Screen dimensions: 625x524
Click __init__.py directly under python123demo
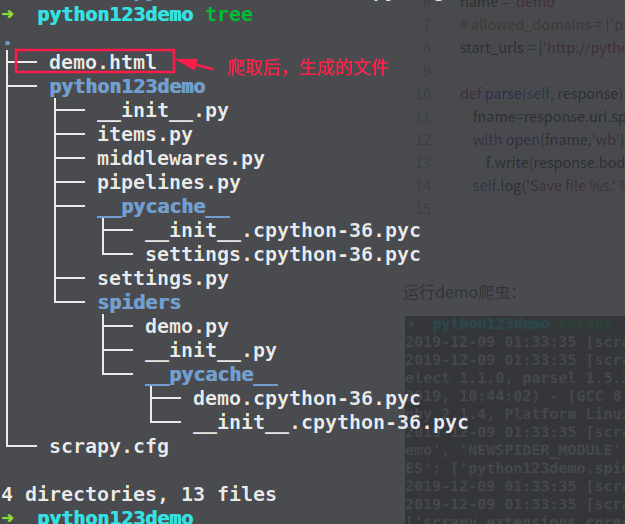(x=163, y=111)
